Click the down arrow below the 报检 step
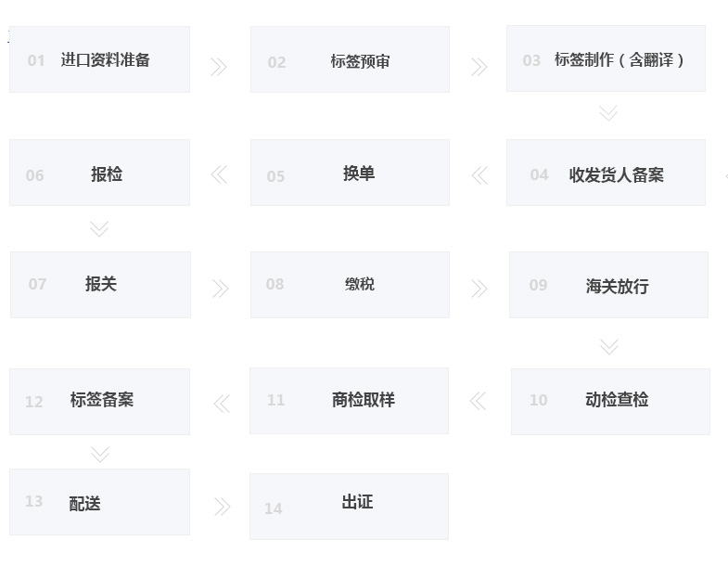 99,228
